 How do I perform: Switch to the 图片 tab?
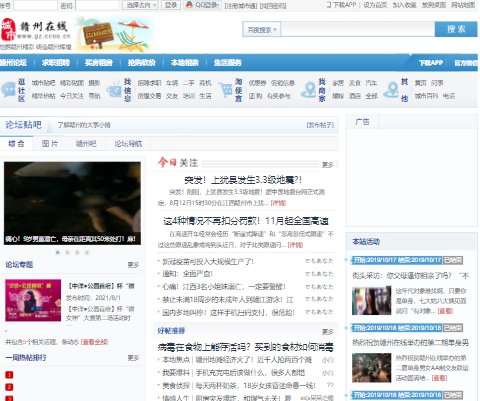tap(50, 144)
